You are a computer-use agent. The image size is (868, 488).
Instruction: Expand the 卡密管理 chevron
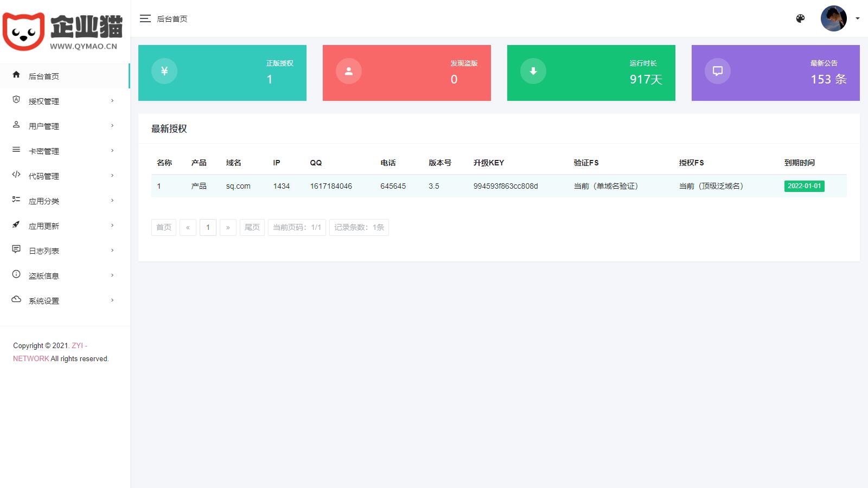pos(112,151)
